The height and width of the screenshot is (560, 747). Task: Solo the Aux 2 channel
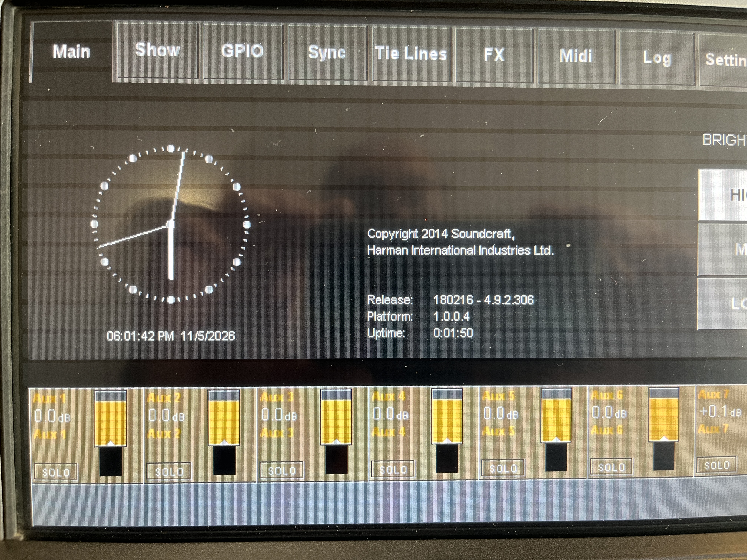(169, 471)
